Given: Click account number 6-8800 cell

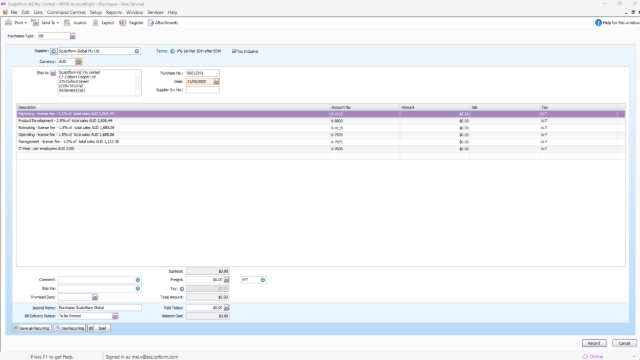Looking at the screenshot, I should click(x=364, y=121).
